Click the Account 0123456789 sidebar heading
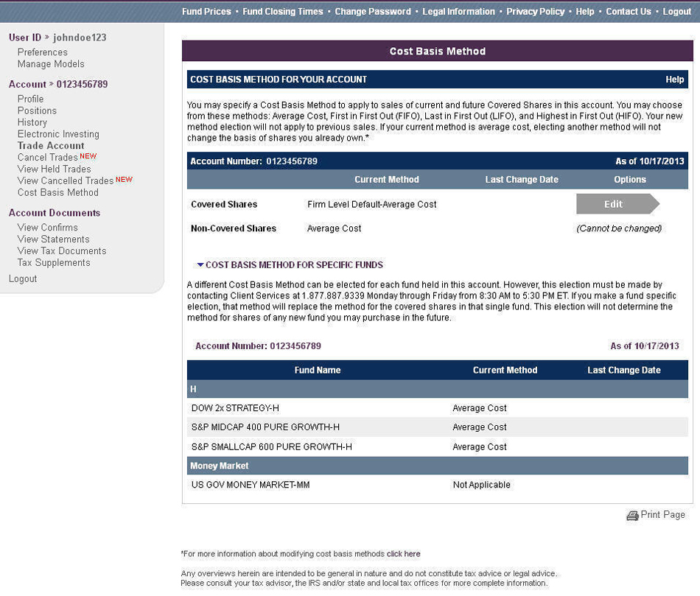The height and width of the screenshot is (596, 700). click(58, 85)
